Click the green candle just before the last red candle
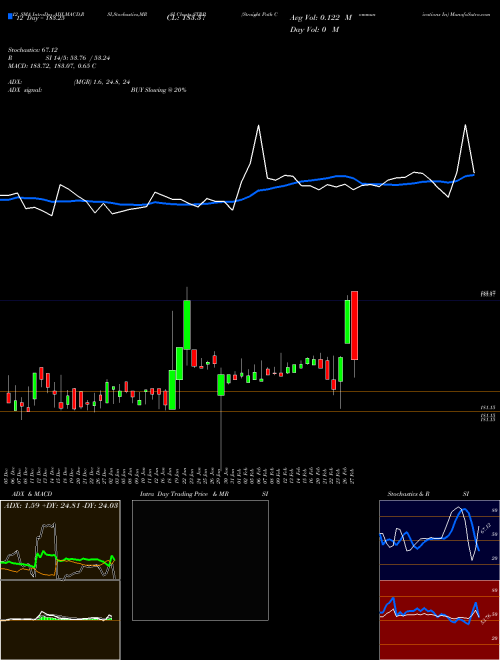The height and width of the screenshot is (660, 500). (x=347, y=322)
